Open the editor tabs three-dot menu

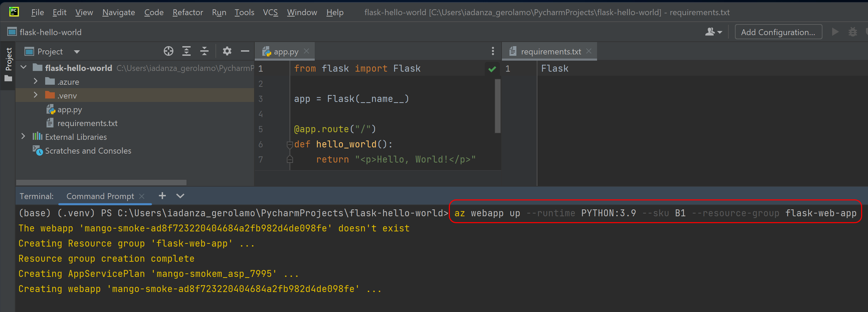click(x=493, y=51)
